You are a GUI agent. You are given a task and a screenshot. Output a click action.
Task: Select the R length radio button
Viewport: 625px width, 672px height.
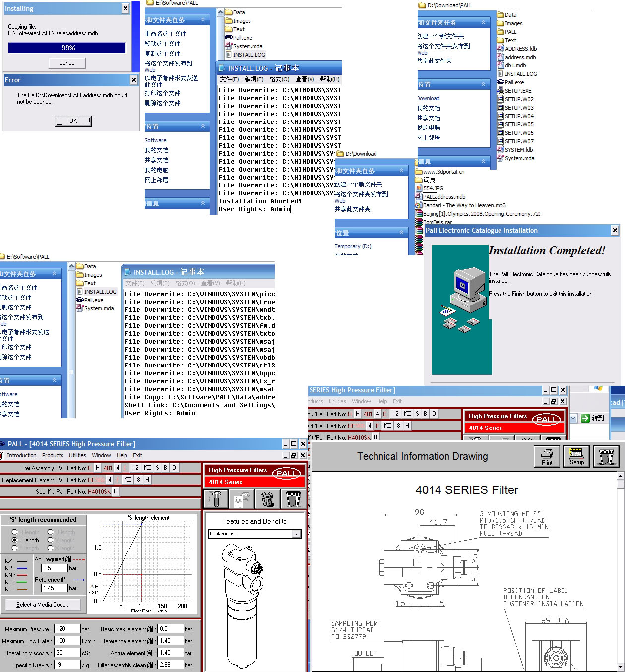(14, 532)
